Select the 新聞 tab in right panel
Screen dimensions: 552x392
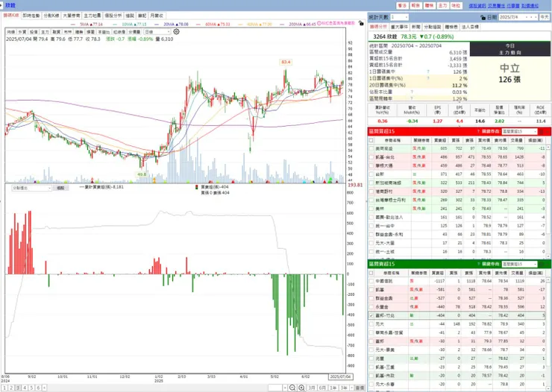[416, 27]
